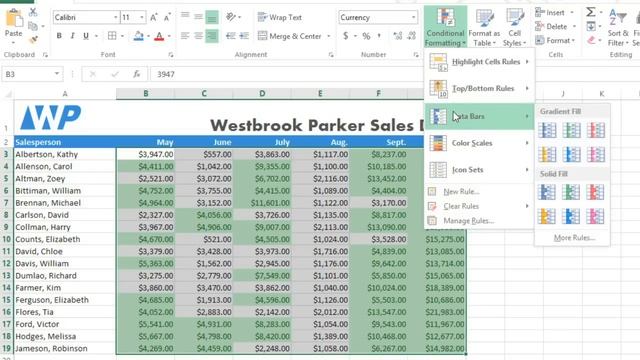Click the Decrease Decimal icon
Screen dimensions: 640x360
click(411, 36)
